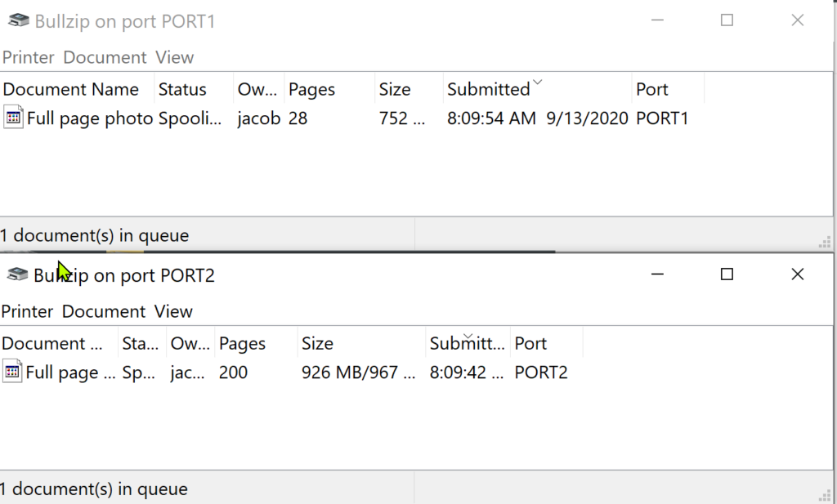Open the View menu in PORT2 window

(173, 311)
